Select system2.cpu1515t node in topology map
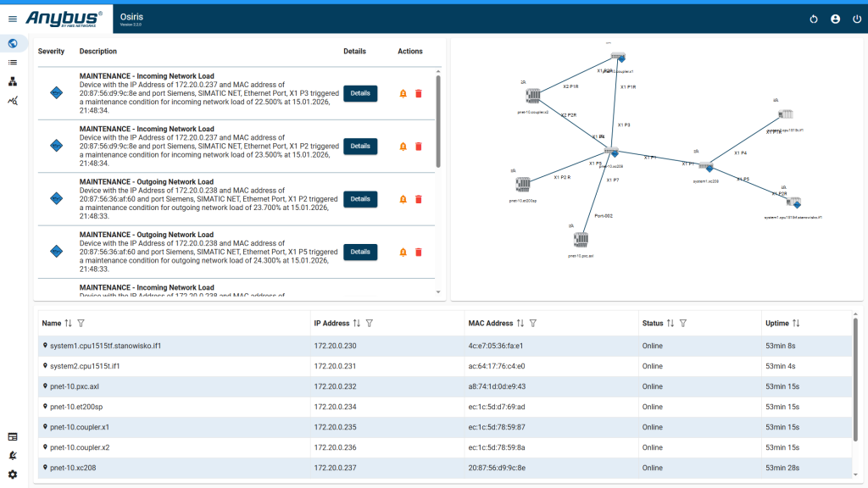The height and width of the screenshot is (488, 868). 786,114
